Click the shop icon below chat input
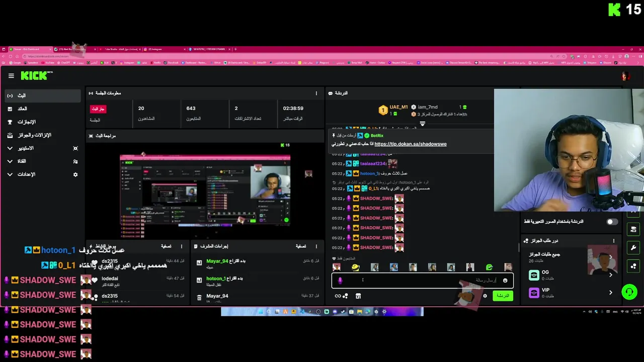The width and height of the screenshot is (644, 362). click(x=358, y=296)
